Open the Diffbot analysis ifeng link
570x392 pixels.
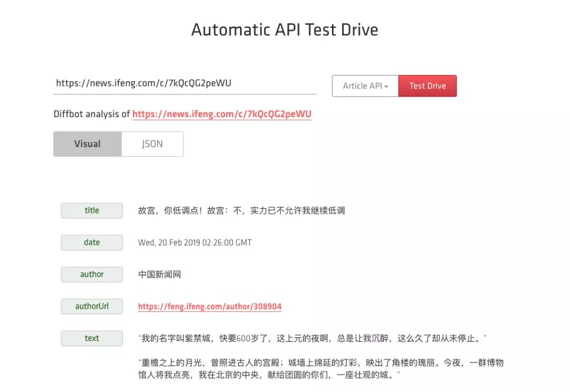pyautogui.click(x=222, y=114)
